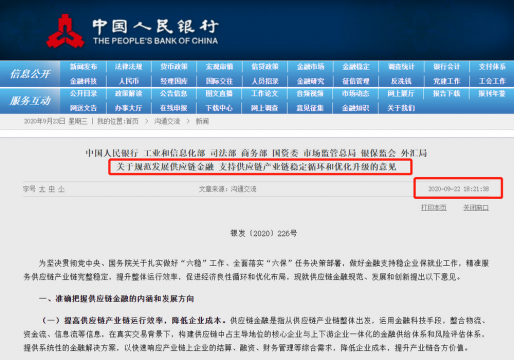The image size is (514, 360).
Task: Click 打印本页 to print page
Action: tap(434, 207)
